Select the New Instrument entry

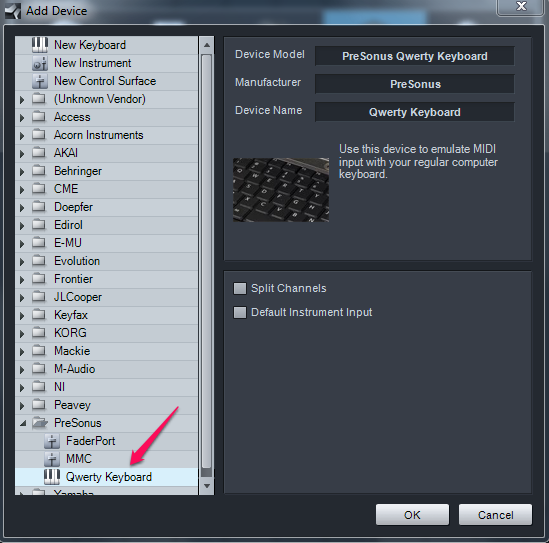pyautogui.click(x=106, y=63)
